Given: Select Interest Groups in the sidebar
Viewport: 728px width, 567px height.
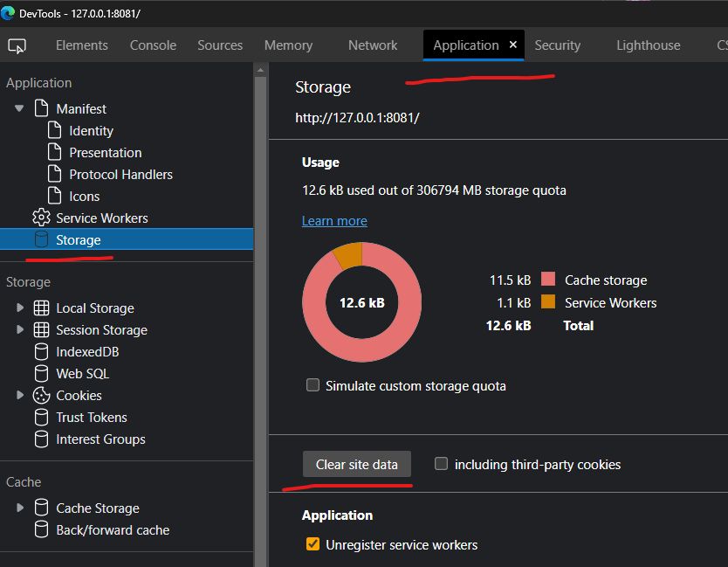Looking at the screenshot, I should click(x=100, y=439).
